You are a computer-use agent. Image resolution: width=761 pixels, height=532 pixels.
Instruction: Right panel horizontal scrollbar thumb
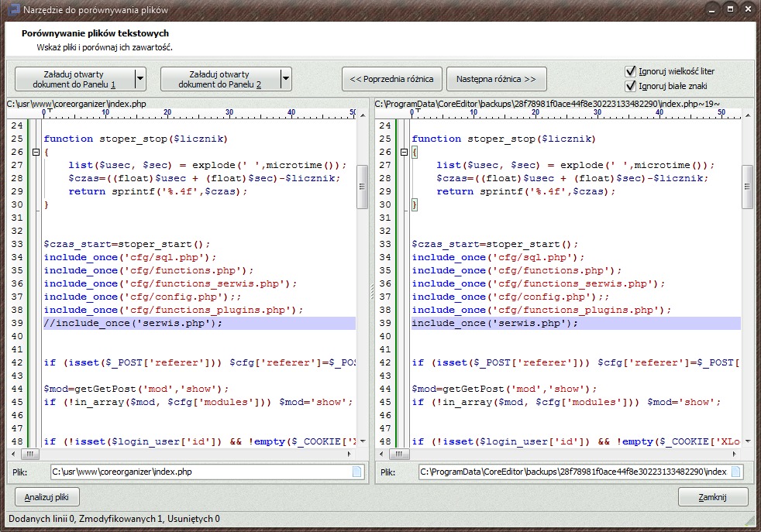pyautogui.click(x=399, y=455)
